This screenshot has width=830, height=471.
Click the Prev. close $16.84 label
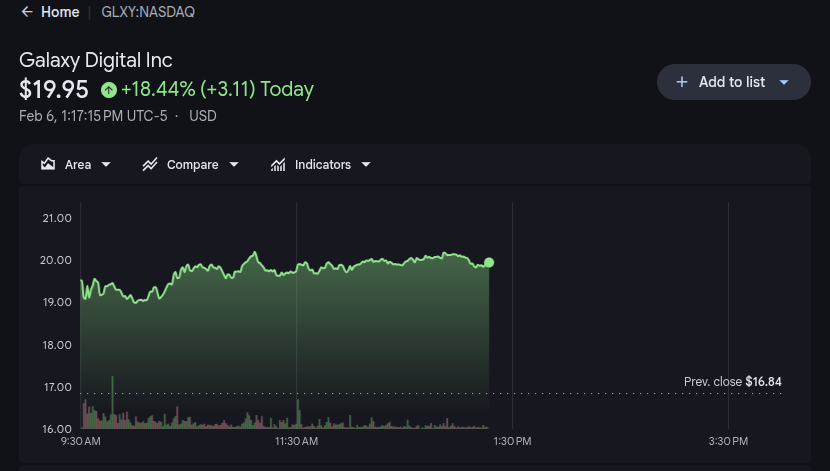733,382
